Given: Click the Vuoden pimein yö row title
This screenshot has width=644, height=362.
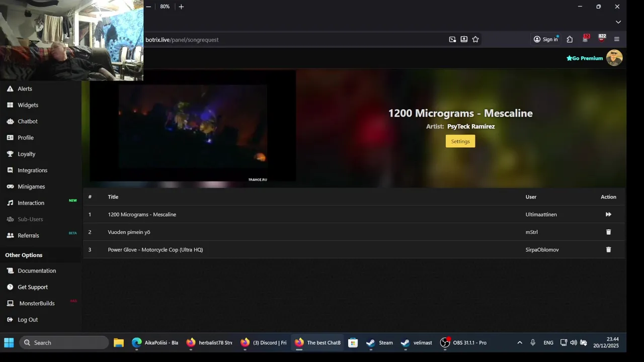Looking at the screenshot, I should [129, 232].
